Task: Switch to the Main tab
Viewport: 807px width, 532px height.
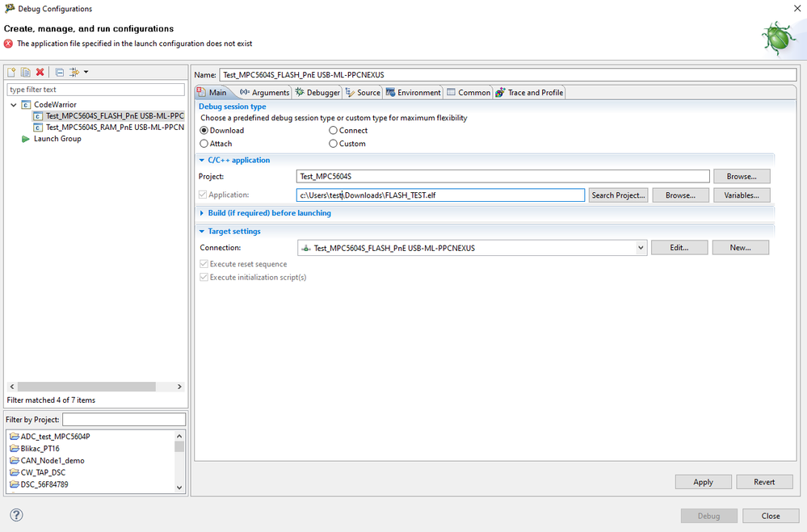Action: [212, 93]
